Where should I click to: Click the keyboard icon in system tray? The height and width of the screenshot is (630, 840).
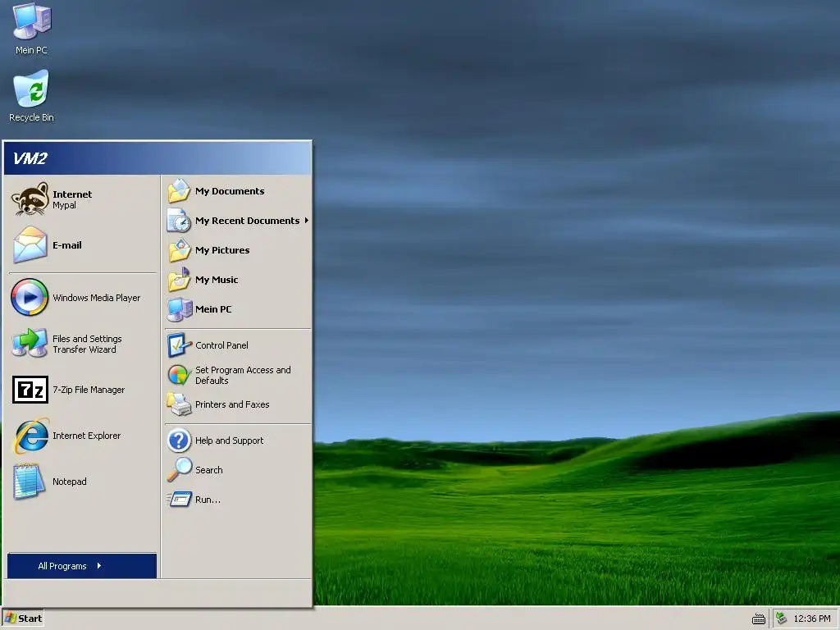(x=759, y=619)
